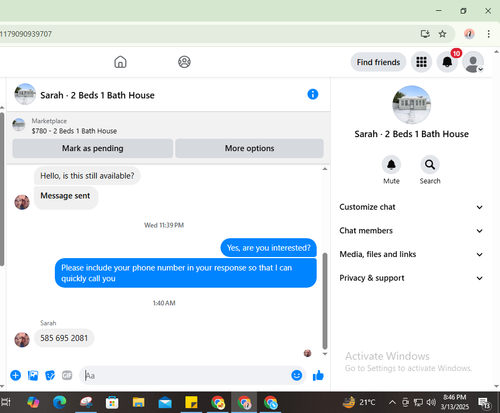This screenshot has width=500, height=413.
Task: Open the Groups icon in top navigation
Action: point(184,62)
